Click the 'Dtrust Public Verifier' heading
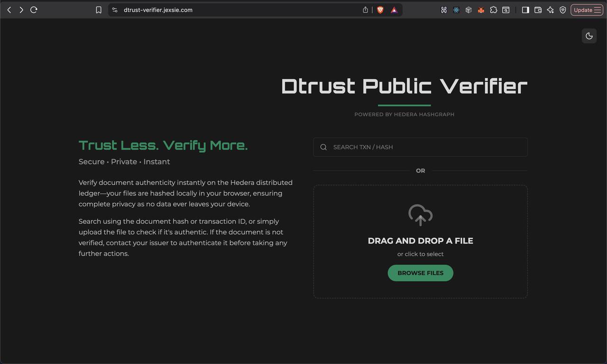607x364 pixels. (404, 86)
